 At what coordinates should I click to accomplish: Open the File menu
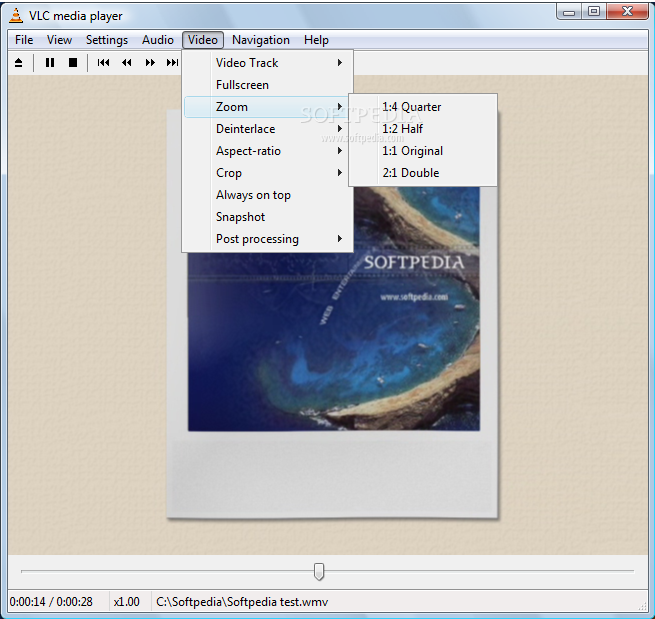point(24,40)
